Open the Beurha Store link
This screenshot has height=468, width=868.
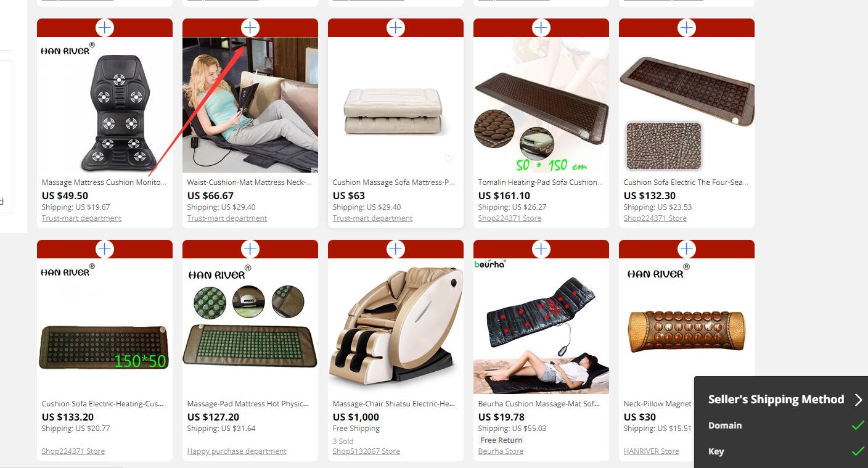click(x=501, y=451)
